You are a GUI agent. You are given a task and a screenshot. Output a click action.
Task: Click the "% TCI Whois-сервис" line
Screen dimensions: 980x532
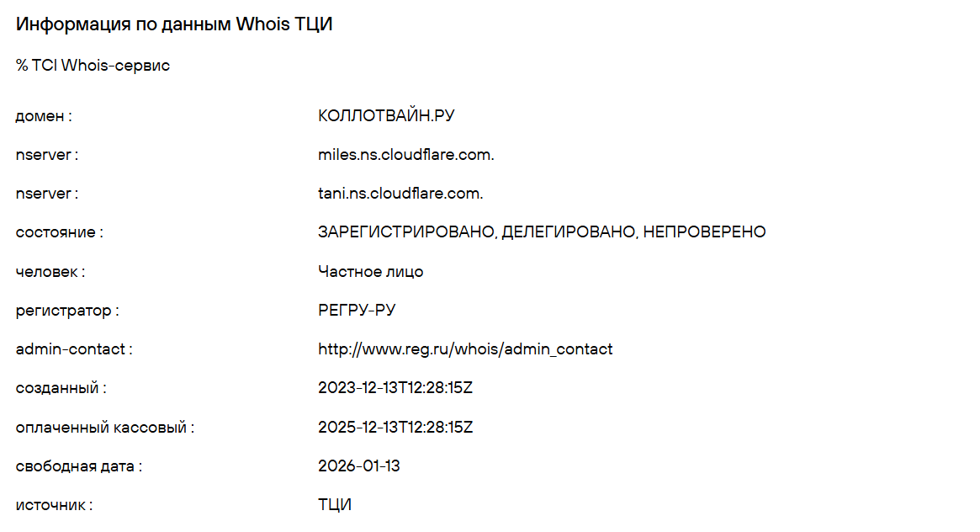click(93, 66)
